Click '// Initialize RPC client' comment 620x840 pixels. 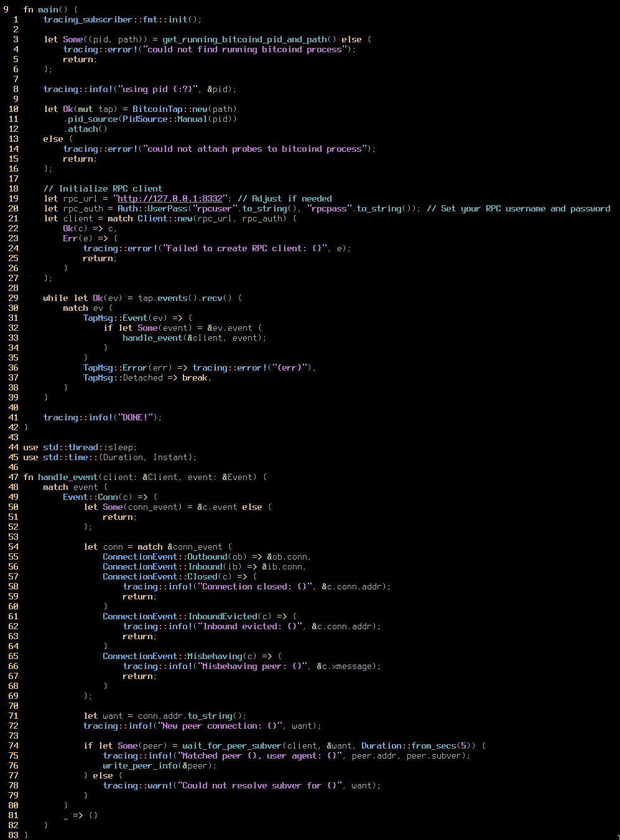coord(103,188)
